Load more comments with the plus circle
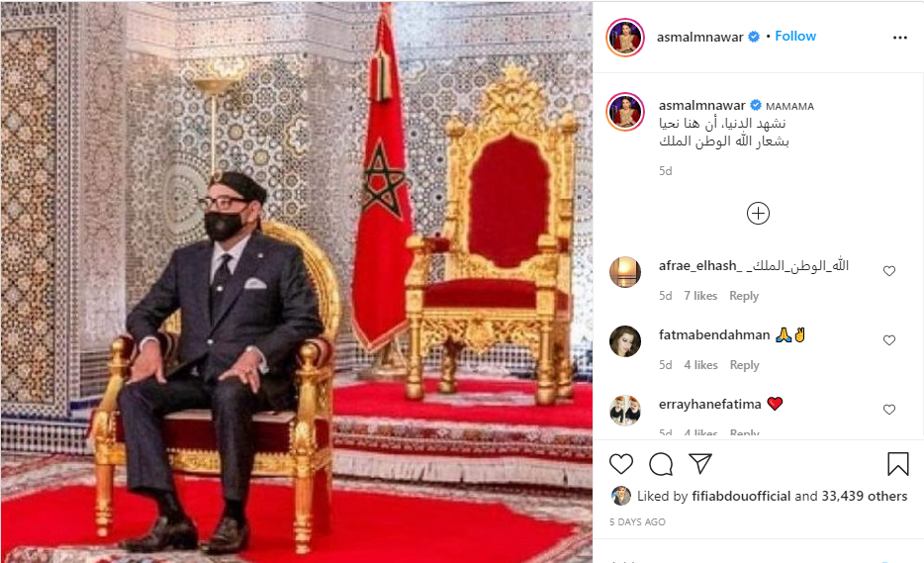Screen dimensions: 924x563 click(x=758, y=214)
